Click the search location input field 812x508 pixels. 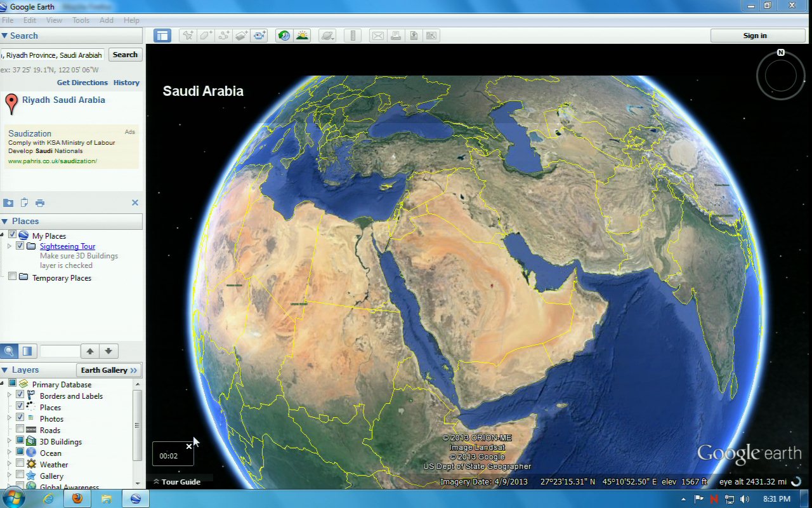click(53, 55)
